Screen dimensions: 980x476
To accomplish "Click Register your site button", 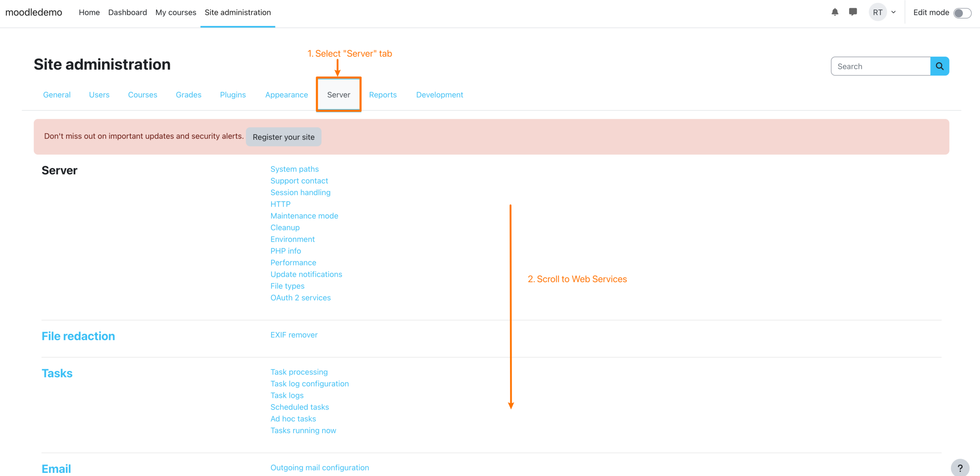I will tap(283, 137).
